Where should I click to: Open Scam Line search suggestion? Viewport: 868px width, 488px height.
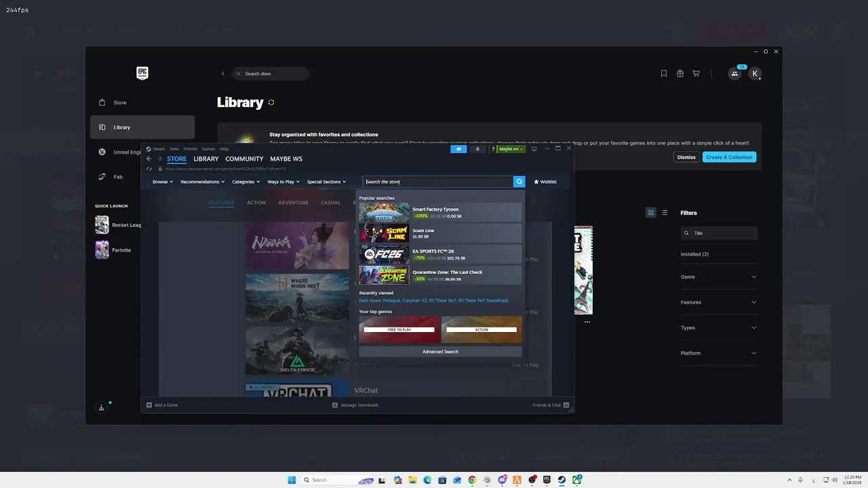(440, 233)
